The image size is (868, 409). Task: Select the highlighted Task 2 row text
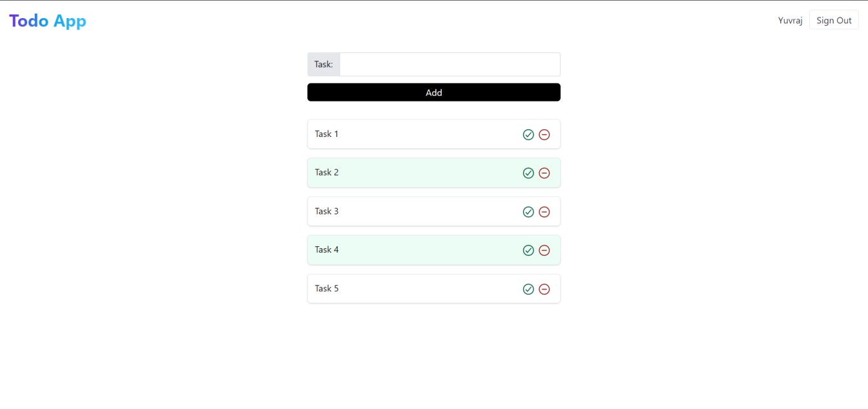[327, 173]
